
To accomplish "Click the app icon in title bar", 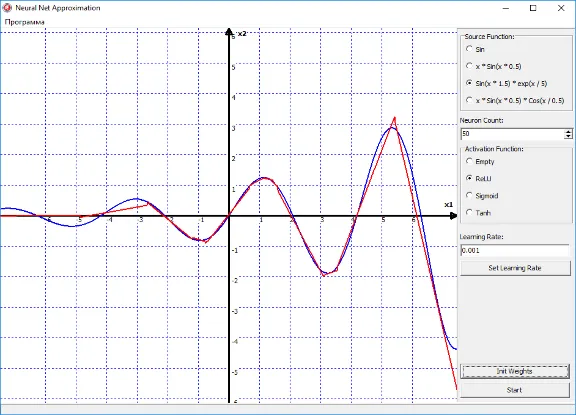I will (7, 8).
